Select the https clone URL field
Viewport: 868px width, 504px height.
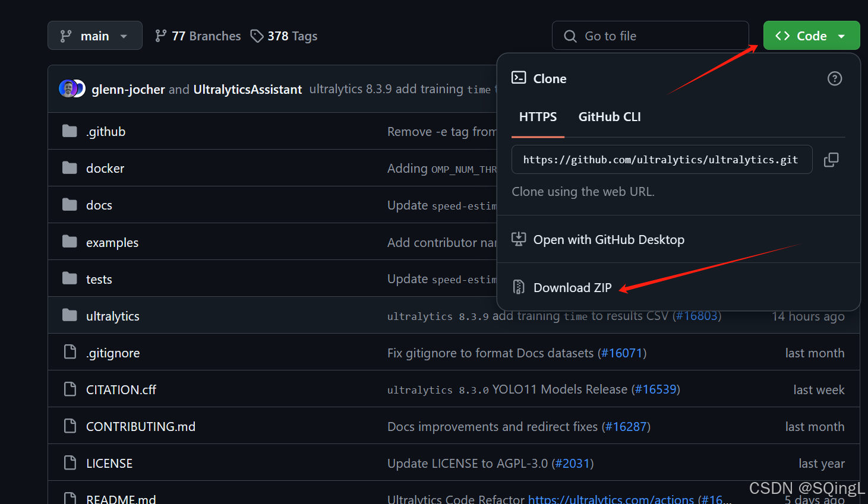point(662,160)
